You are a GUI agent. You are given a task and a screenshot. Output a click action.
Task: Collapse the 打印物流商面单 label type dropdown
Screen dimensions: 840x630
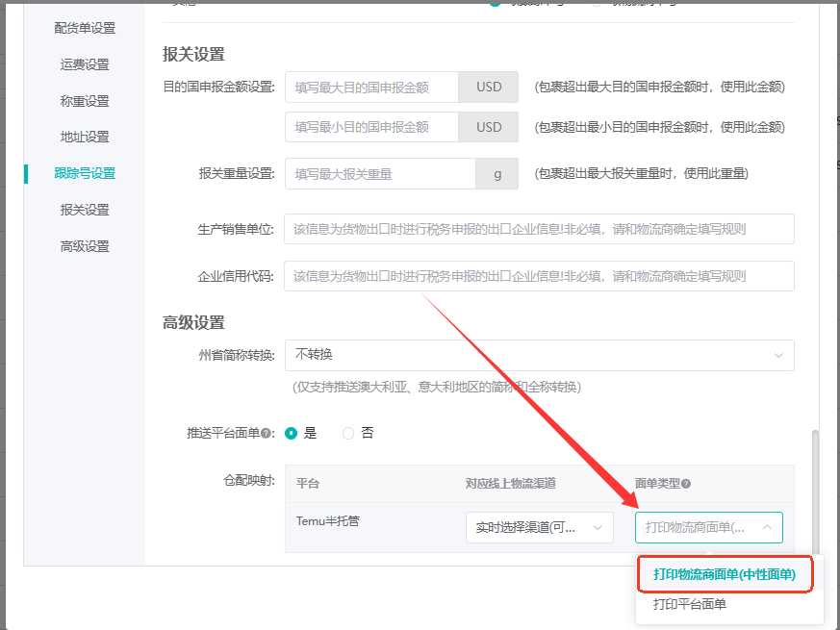tap(709, 528)
